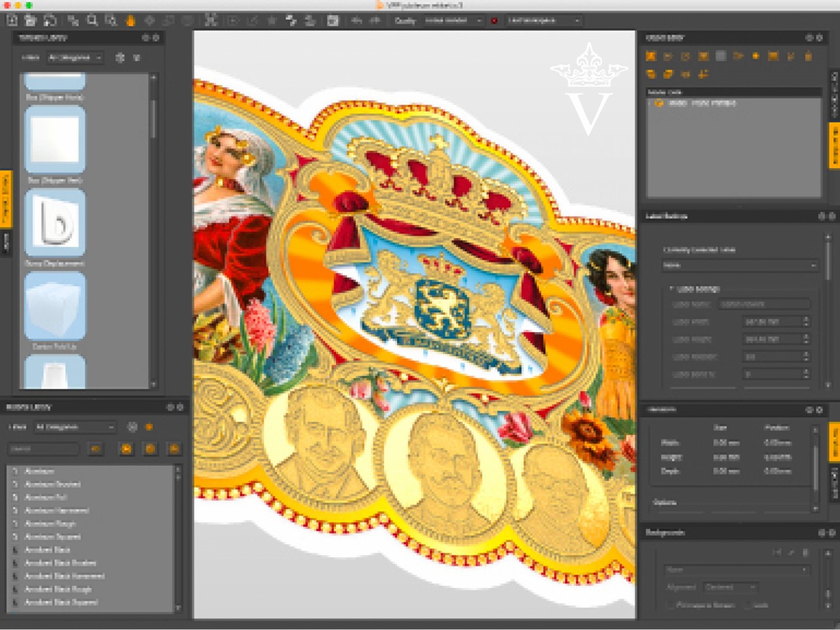Select the model item in Object Editor tree
This screenshot has width=840, height=630.
[x=702, y=103]
